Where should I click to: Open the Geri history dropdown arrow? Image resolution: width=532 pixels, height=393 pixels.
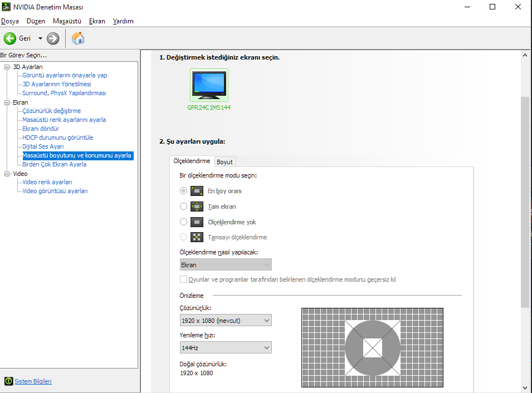tap(40, 38)
